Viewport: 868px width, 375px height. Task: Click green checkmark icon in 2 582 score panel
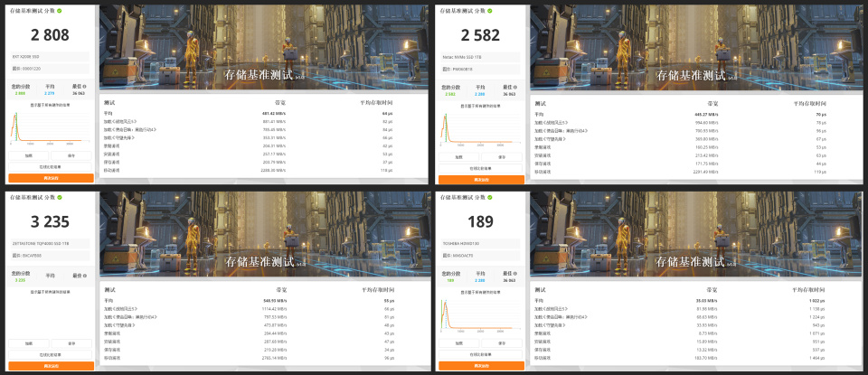[490, 10]
